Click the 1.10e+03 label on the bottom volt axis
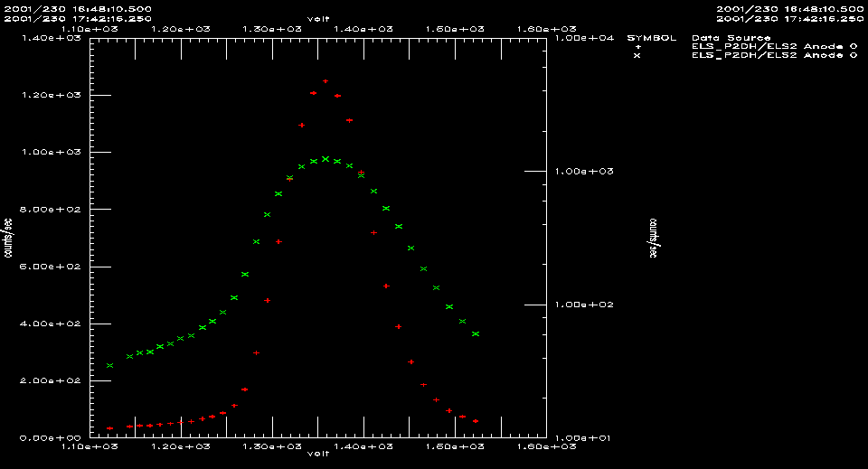The width and height of the screenshot is (868, 469). [x=90, y=446]
